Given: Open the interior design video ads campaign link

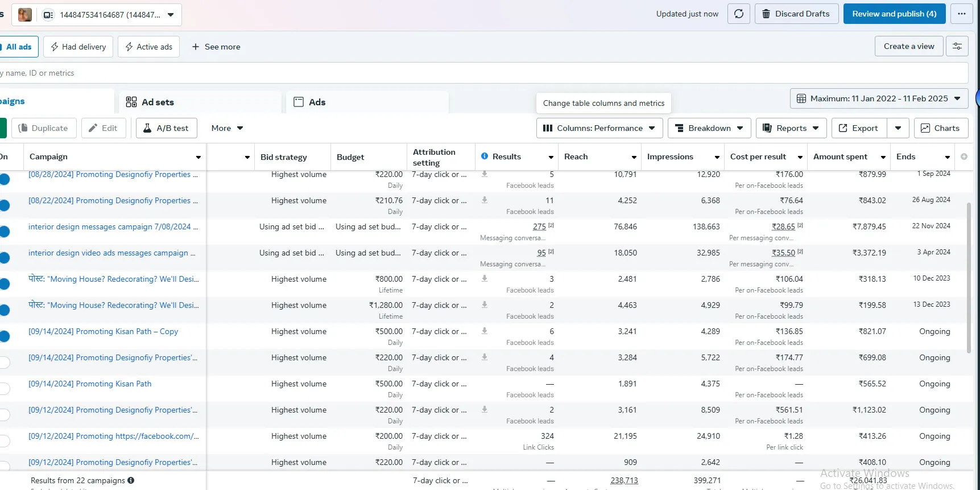Looking at the screenshot, I should coord(111,253).
